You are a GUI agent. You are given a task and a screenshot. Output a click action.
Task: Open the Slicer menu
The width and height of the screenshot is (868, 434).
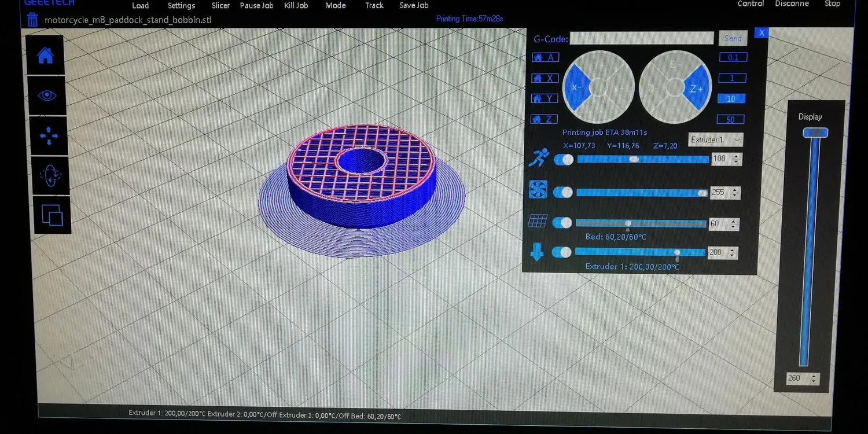(221, 6)
